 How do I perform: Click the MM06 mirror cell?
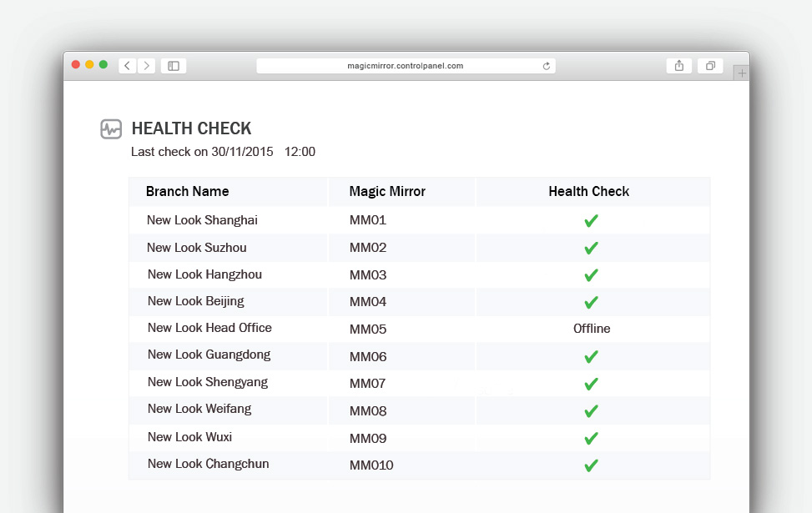click(368, 357)
